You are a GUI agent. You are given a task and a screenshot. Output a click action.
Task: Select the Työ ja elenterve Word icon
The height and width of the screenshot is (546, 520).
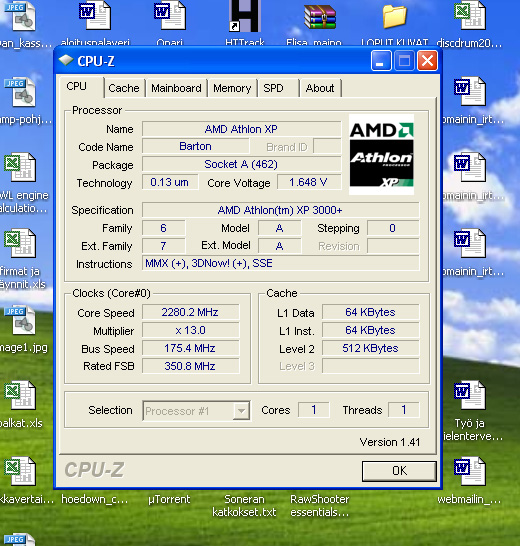(x=470, y=395)
